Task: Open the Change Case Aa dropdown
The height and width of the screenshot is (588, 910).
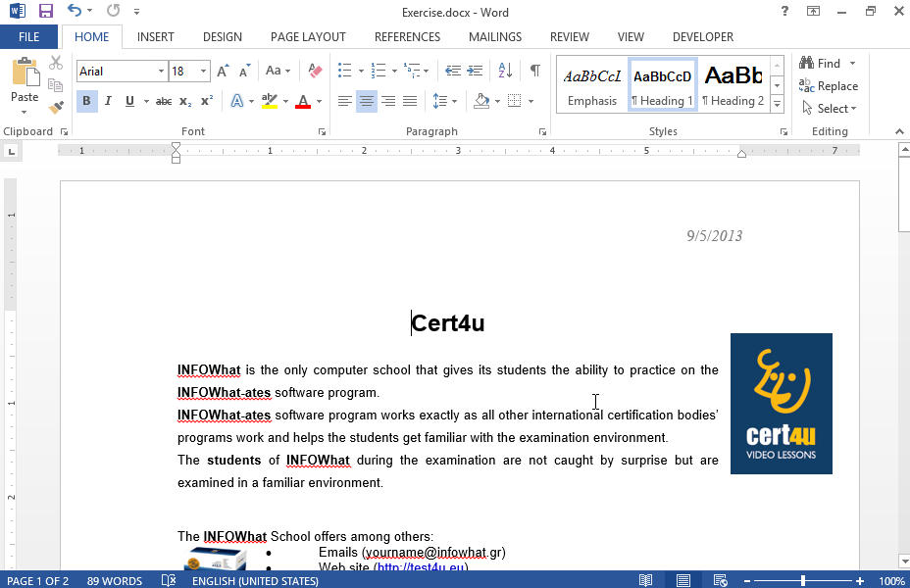Action: click(278, 71)
